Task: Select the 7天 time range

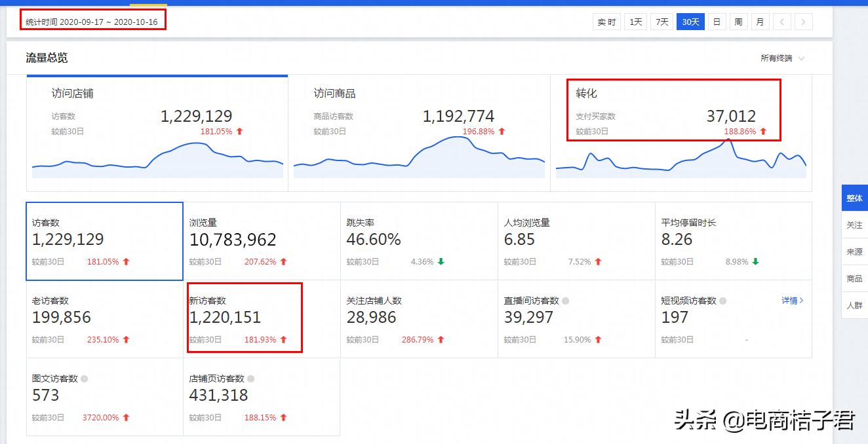Action: [x=661, y=21]
